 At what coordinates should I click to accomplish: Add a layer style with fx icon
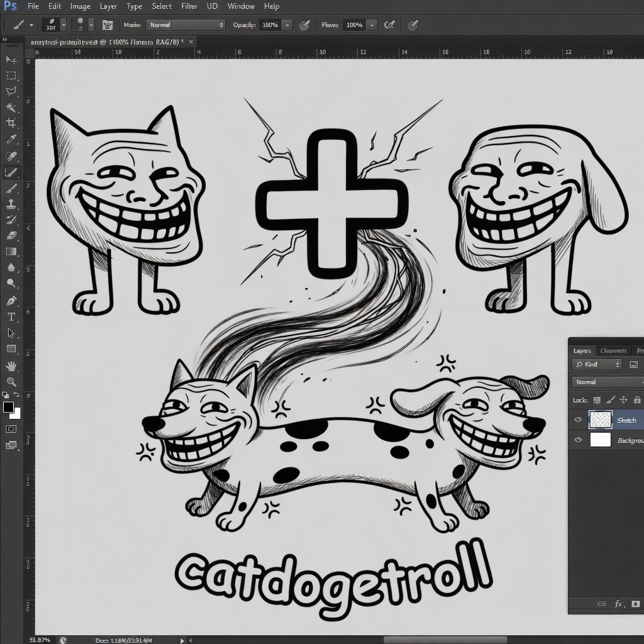[x=619, y=603]
